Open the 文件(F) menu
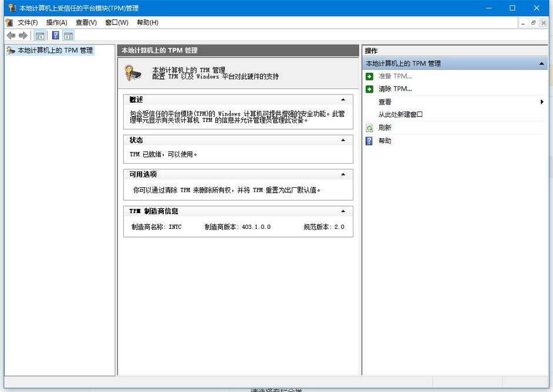The width and height of the screenshot is (553, 392). pos(28,22)
